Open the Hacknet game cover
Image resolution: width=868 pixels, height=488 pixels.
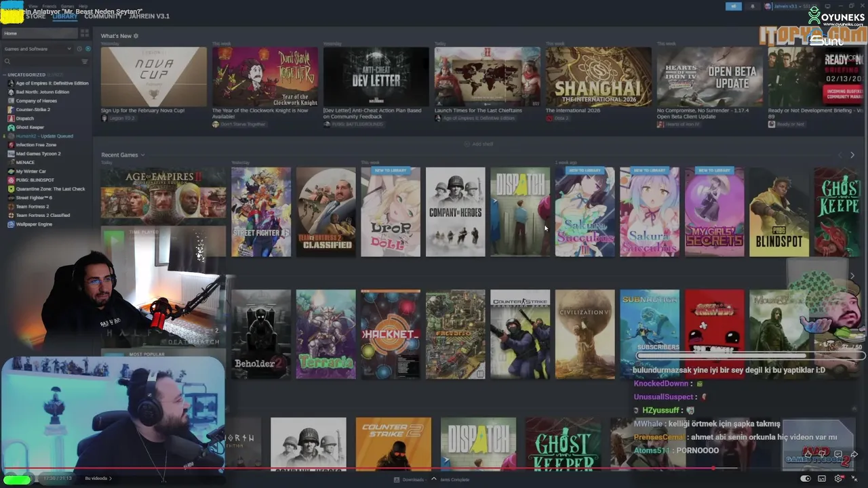(391, 334)
